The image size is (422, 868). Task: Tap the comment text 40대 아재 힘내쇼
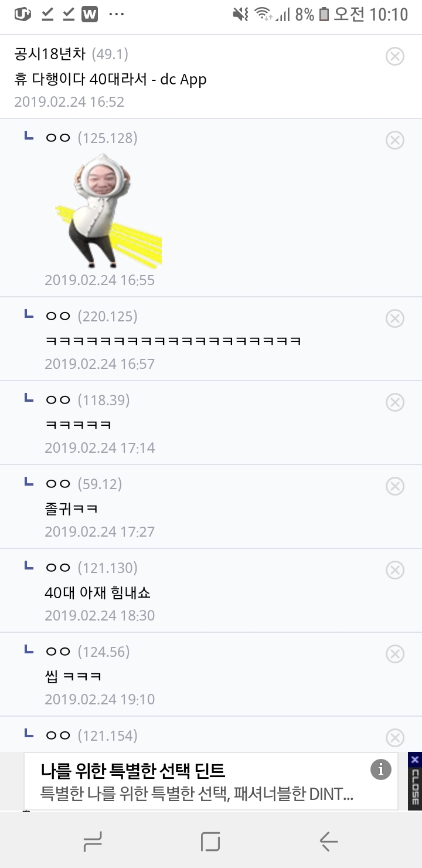click(x=97, y=592)
